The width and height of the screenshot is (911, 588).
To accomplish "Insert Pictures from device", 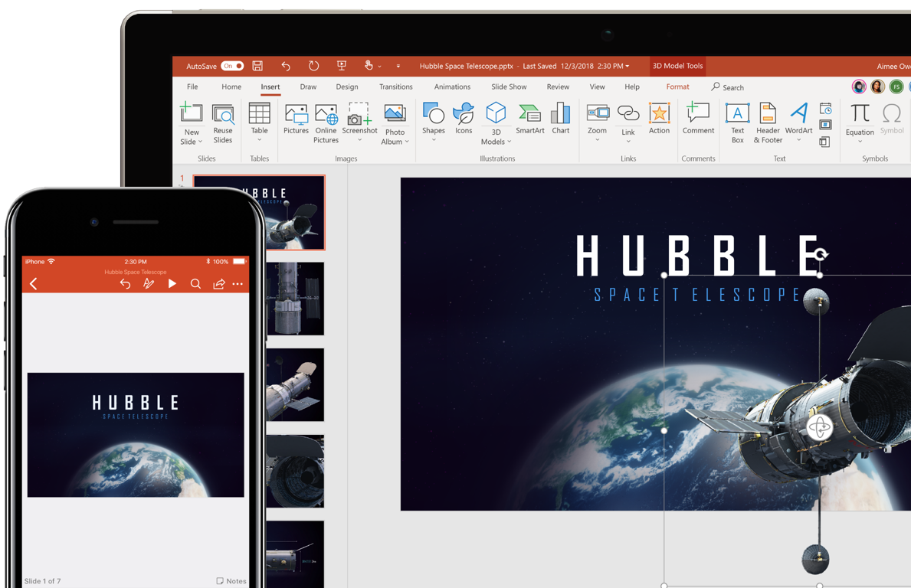I will coord(296,119).
